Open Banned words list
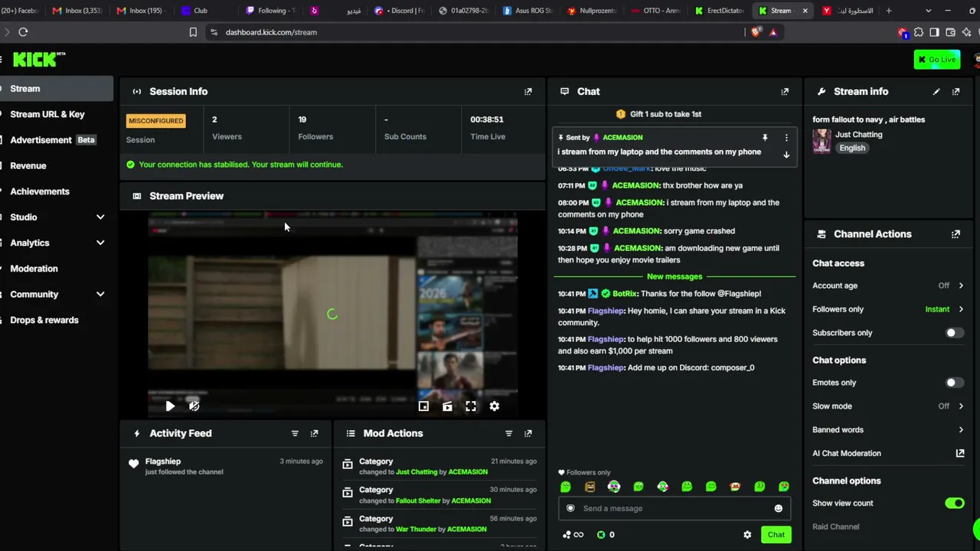 [x=888, y=430]
